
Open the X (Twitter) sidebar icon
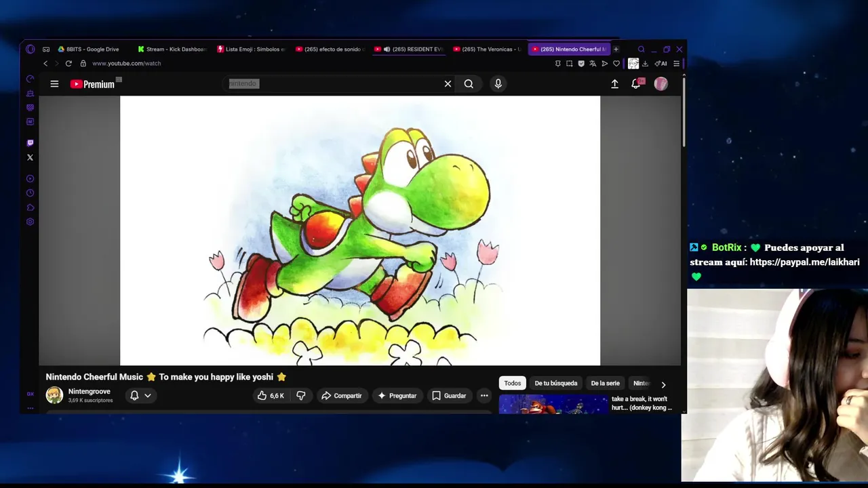click(30, 157)
